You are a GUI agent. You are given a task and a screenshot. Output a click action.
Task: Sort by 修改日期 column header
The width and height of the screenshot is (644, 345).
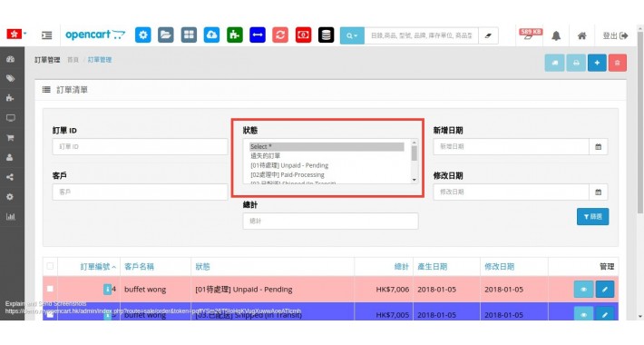click(500, 267)
